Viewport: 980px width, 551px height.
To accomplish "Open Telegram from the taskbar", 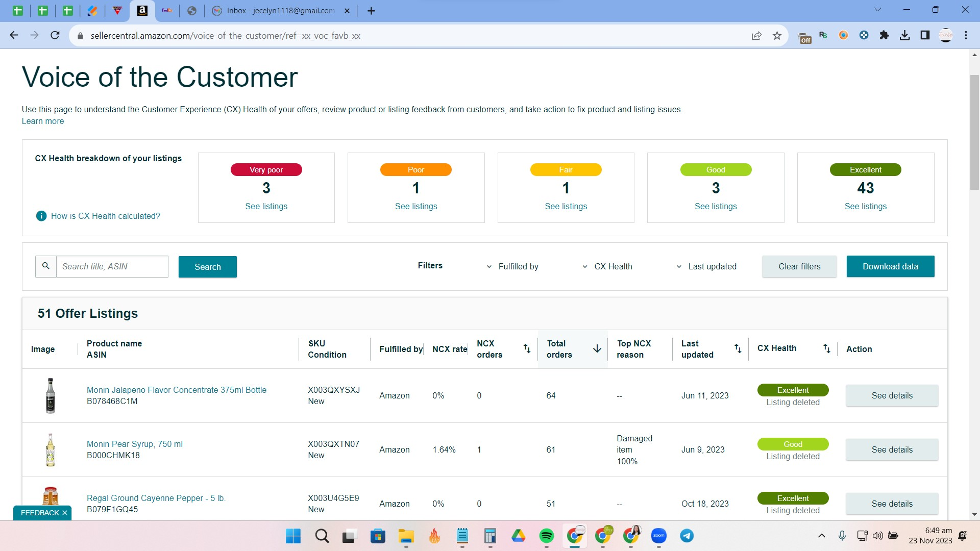I will [x=687, y=536].
